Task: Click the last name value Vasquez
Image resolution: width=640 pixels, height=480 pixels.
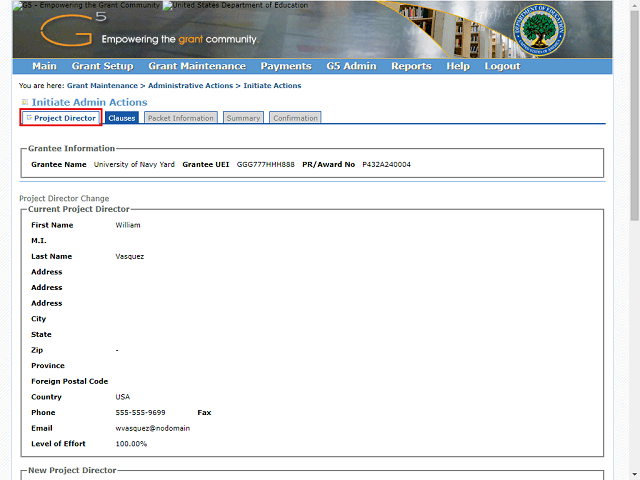Action: pos(130,257)
